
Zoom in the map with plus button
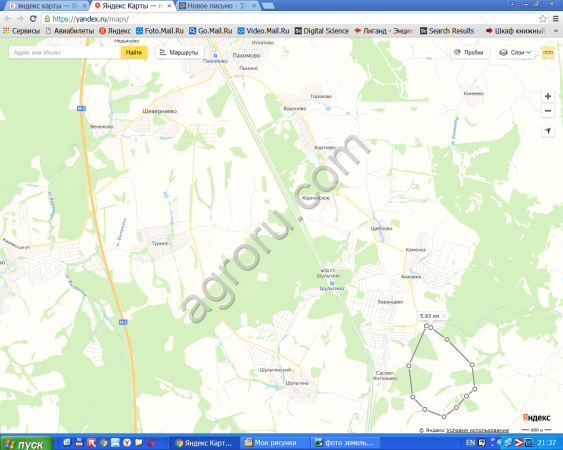tap(548, 96)
